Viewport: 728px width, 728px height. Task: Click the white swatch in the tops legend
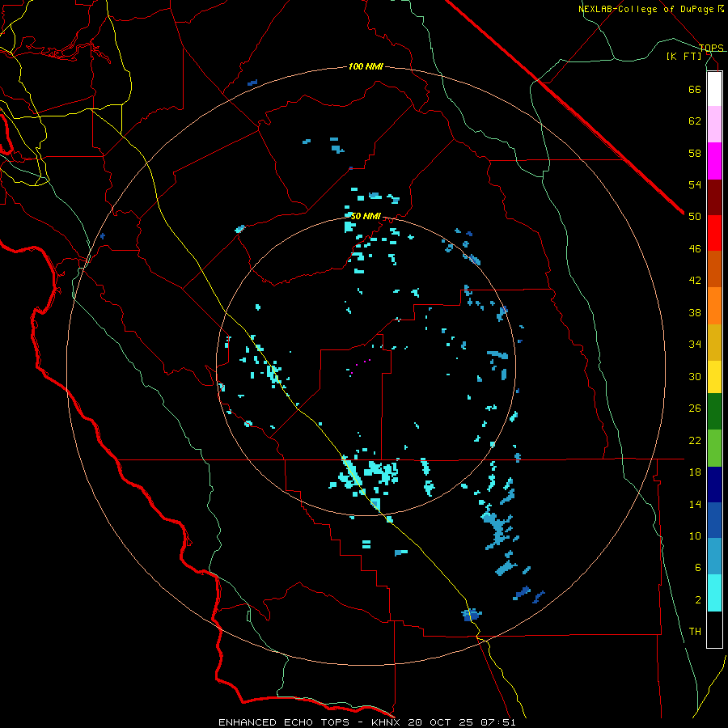tap(714, 89)
